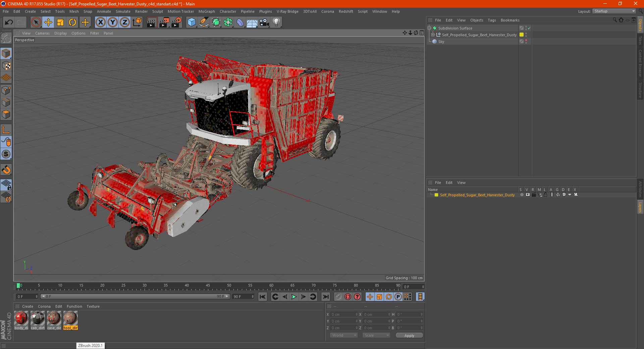Add a floor environment object
This screenshot has height=349, width=644.
click(252, 22)
